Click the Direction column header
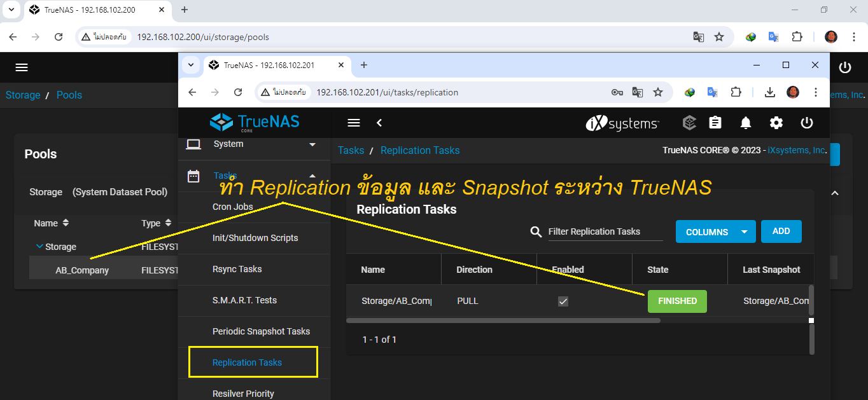Image resolution: width=868 pixels, height=400 pixels. point(474,270)
